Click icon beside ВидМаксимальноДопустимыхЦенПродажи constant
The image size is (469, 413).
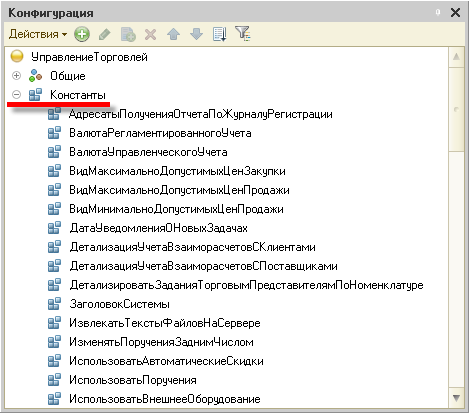54,190
